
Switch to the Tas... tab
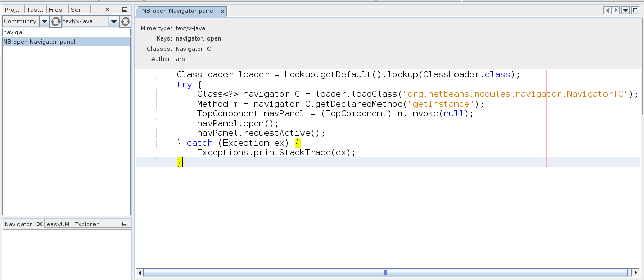[x=35, y=10]
